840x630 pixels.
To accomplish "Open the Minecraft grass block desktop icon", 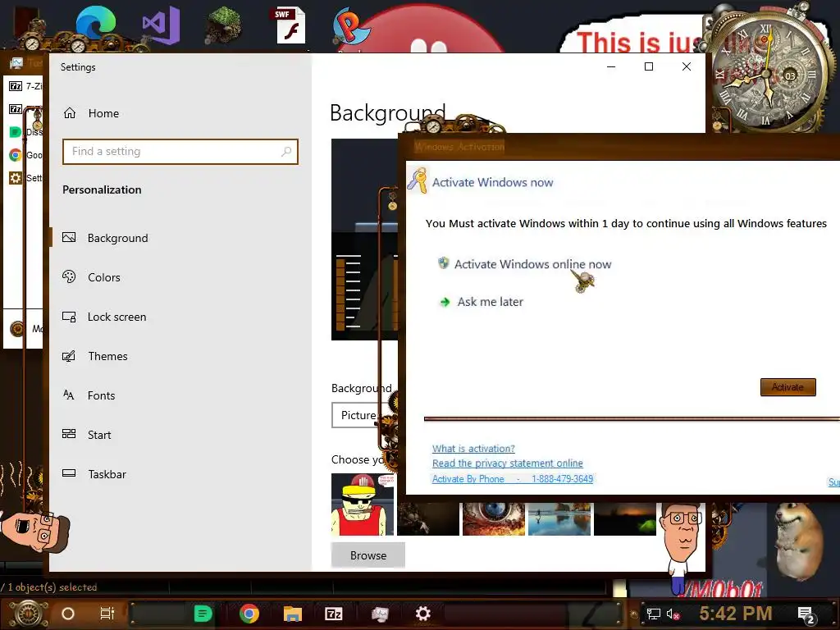I will (x=224, y=25).
